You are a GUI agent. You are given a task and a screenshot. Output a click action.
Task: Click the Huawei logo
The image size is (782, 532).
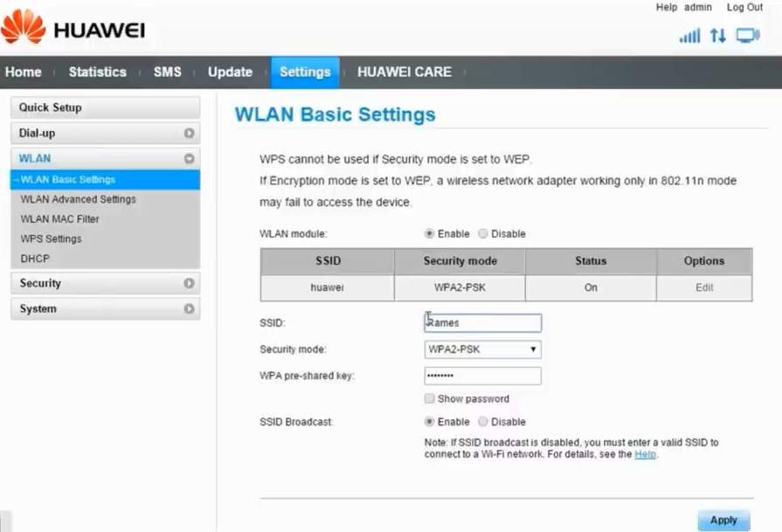coord(73,28)
